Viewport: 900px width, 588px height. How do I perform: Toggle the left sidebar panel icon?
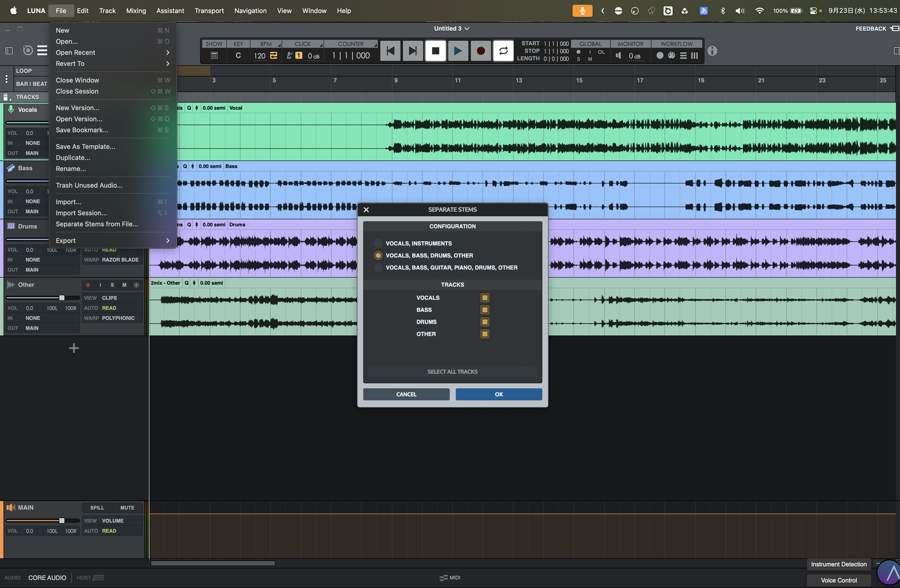9,51
